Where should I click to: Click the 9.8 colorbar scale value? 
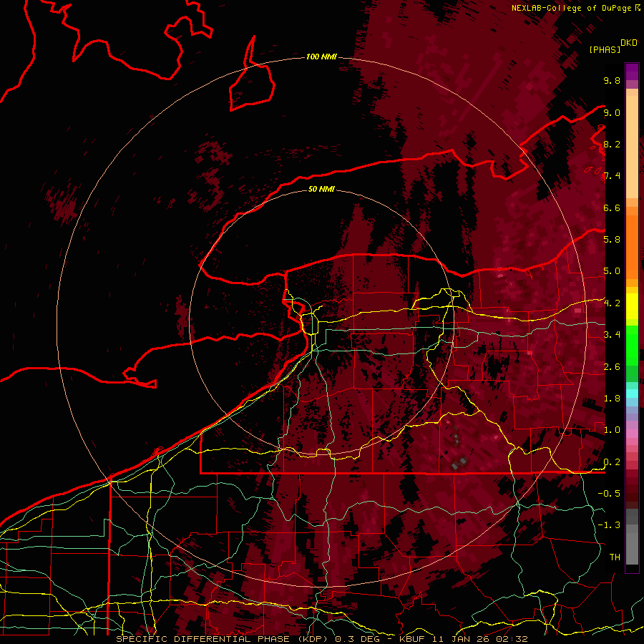pos(612,80)
